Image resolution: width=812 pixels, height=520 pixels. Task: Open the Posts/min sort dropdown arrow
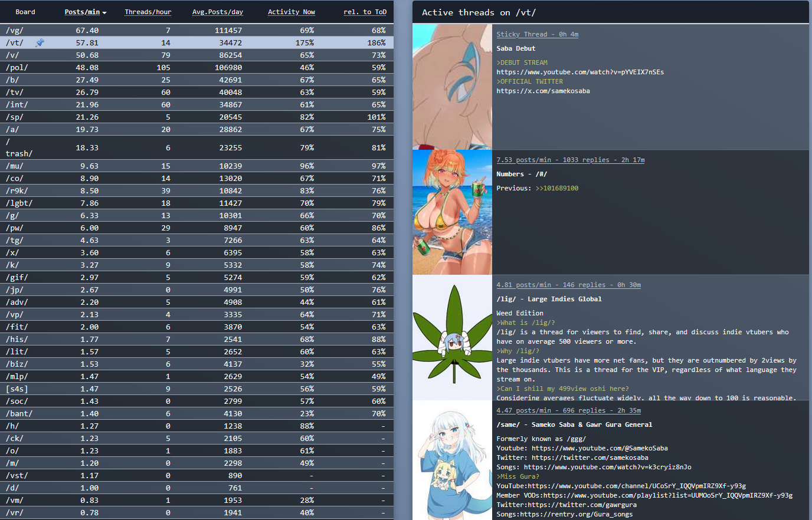(104, 12)
